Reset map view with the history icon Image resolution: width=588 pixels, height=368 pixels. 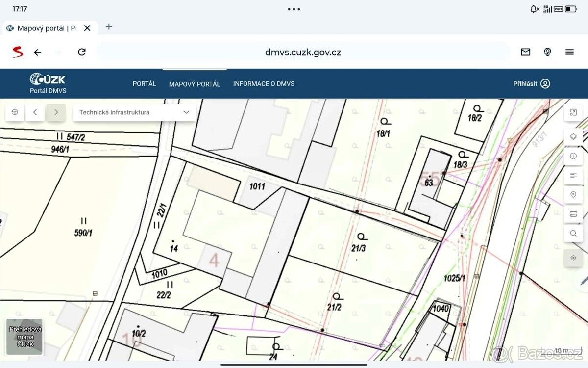pos(15,112)
